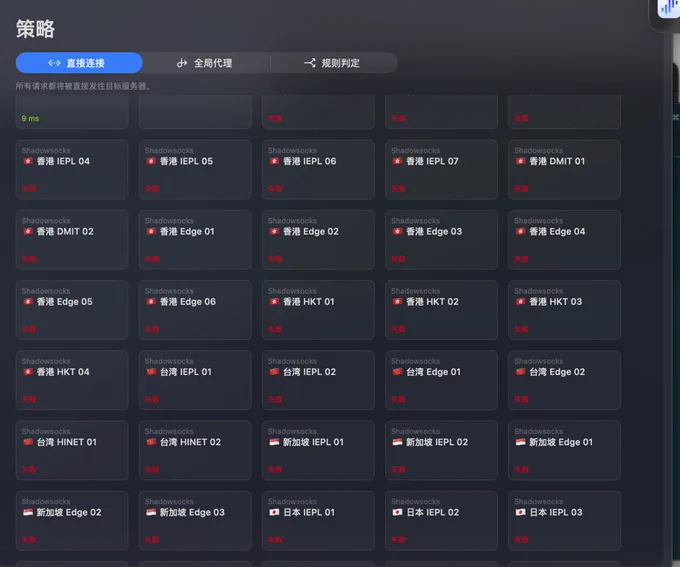This screenshot has height=567, width=680.
Task: Click the 台湾 HINET 01 node name
Action: coord(66,442)
